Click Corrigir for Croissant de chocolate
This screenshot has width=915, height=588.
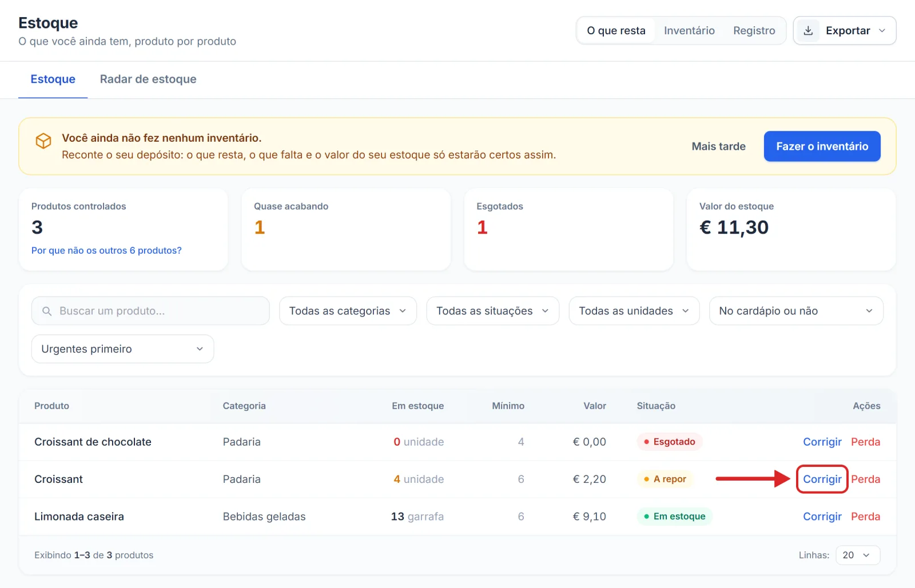point(822,442)
